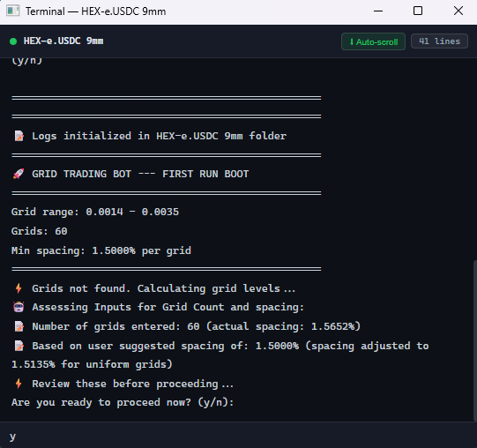Toggle the Auto-scroll button
477x448 pixels.
click(373, 41)
